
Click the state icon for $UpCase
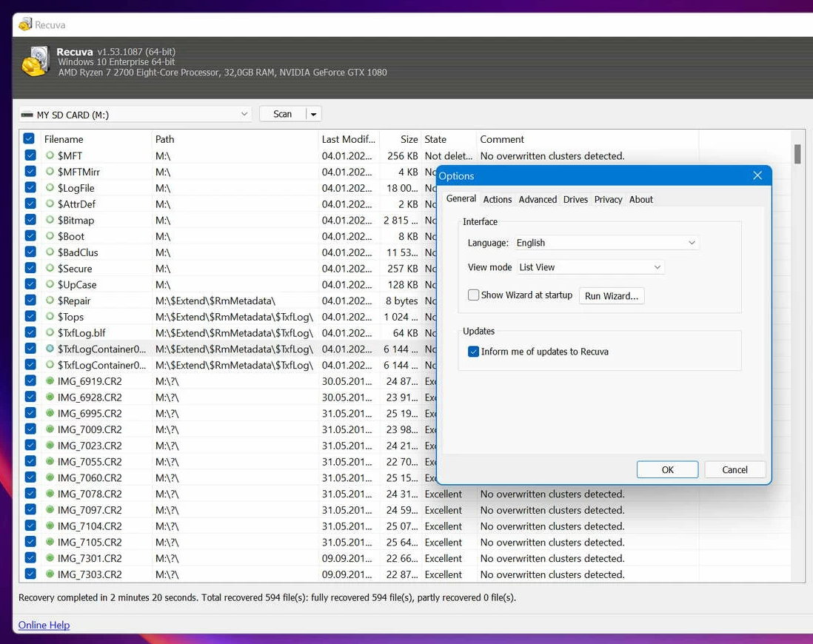tap(50, 284)
